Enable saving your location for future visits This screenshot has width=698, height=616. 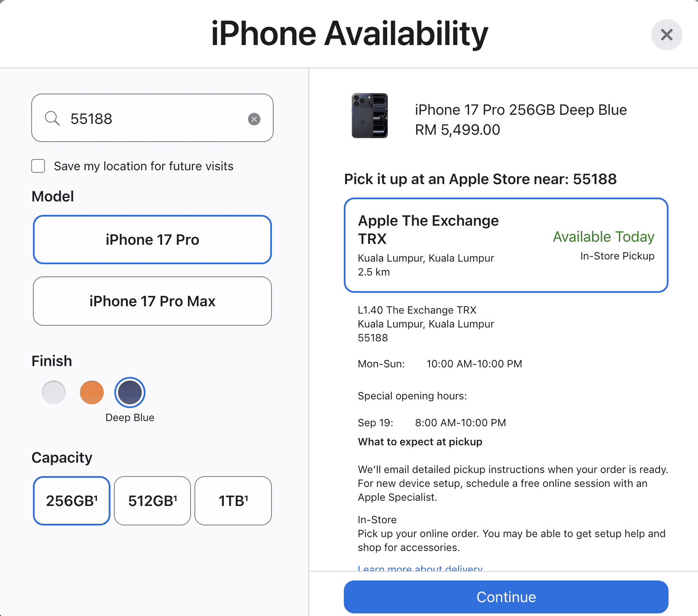tap(38, 165)
